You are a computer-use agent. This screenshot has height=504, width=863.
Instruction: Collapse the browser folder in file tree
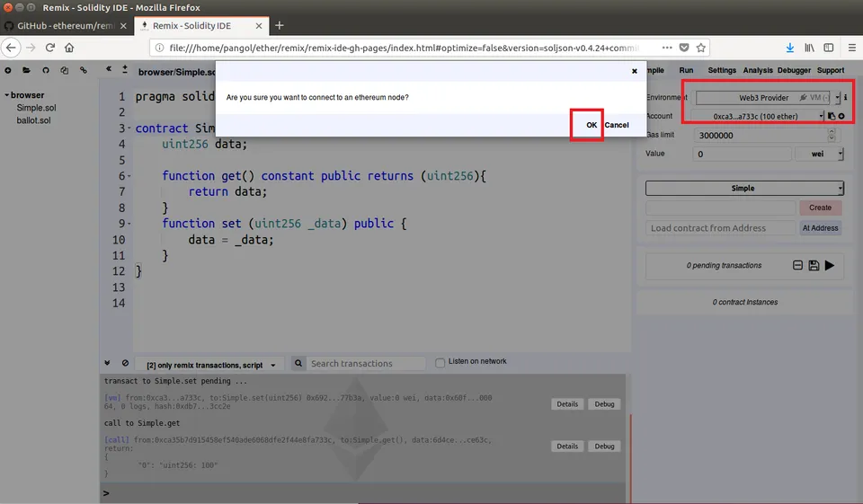coord(7,95)
